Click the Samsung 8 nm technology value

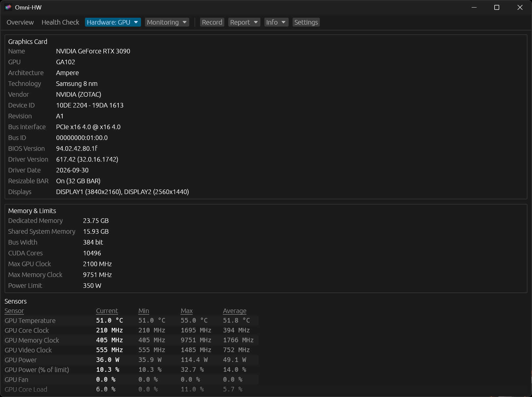(77, 84)
